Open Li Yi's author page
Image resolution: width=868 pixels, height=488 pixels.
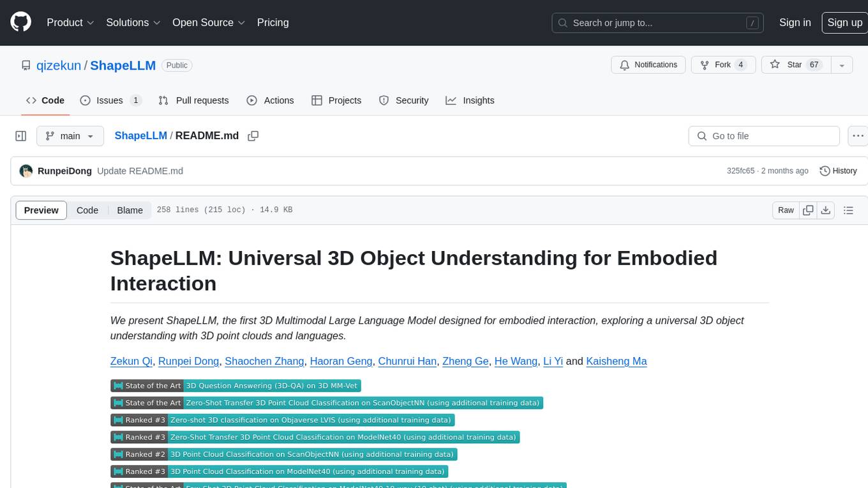click(x=553, y=361)
